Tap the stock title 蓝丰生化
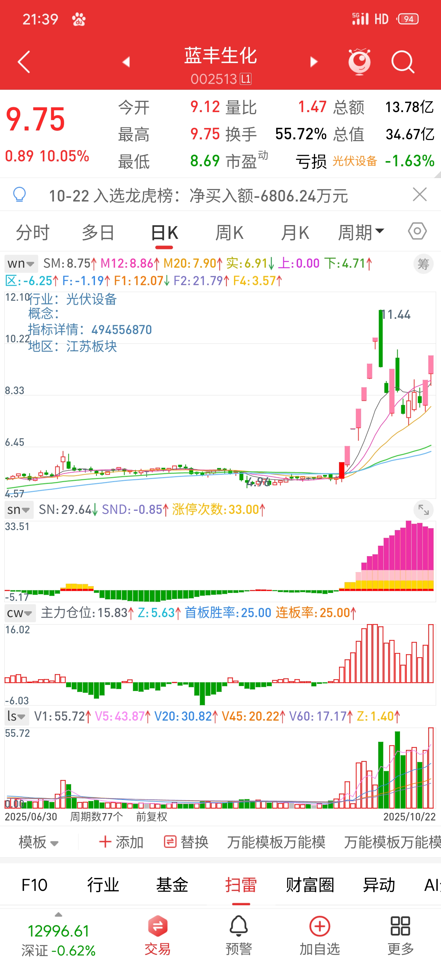The height and width of the screenshot is (980, 441). [x=221, y=55]
